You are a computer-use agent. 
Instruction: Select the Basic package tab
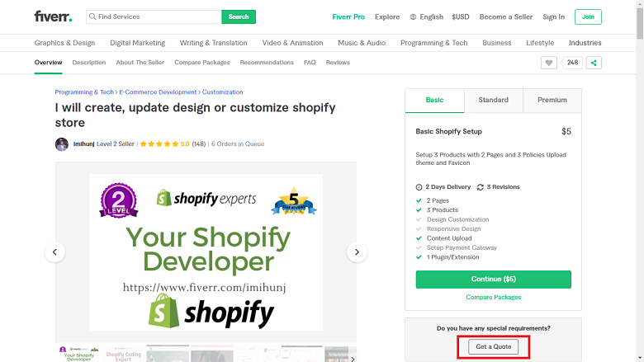[x=434, y=100]
